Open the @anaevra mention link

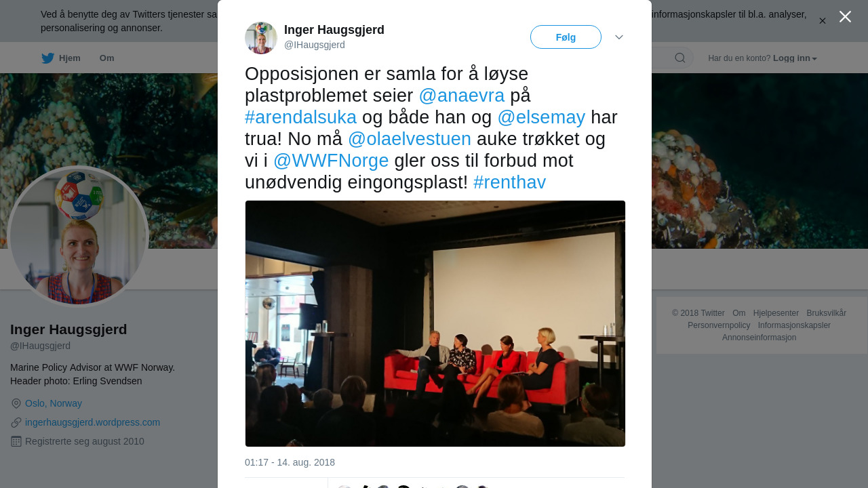462,96
